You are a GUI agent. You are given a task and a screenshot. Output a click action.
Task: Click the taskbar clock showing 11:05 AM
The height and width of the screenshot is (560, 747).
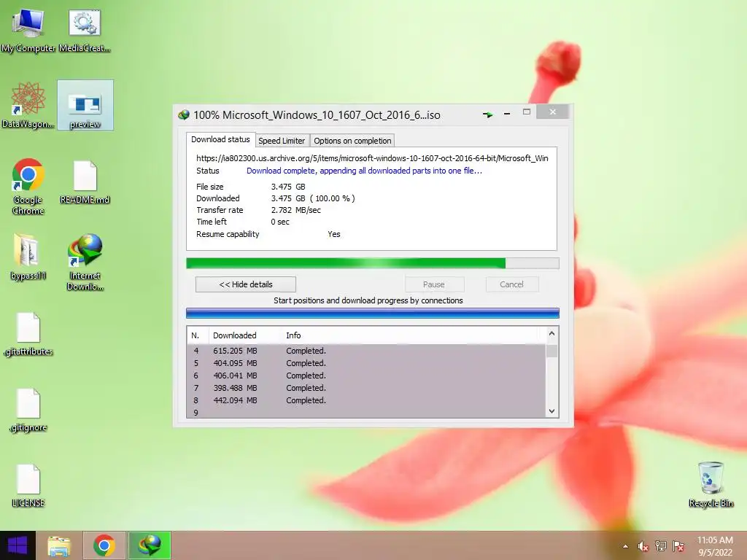[x=715, y=546]
